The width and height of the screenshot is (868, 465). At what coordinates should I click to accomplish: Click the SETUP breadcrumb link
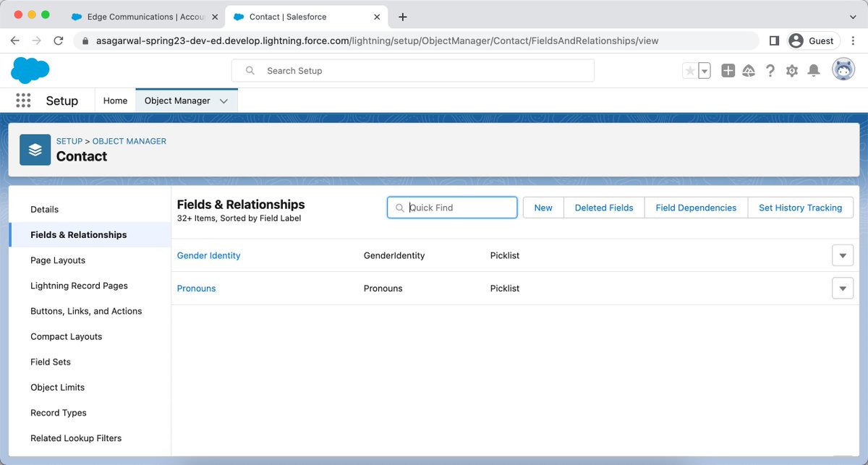69,141
